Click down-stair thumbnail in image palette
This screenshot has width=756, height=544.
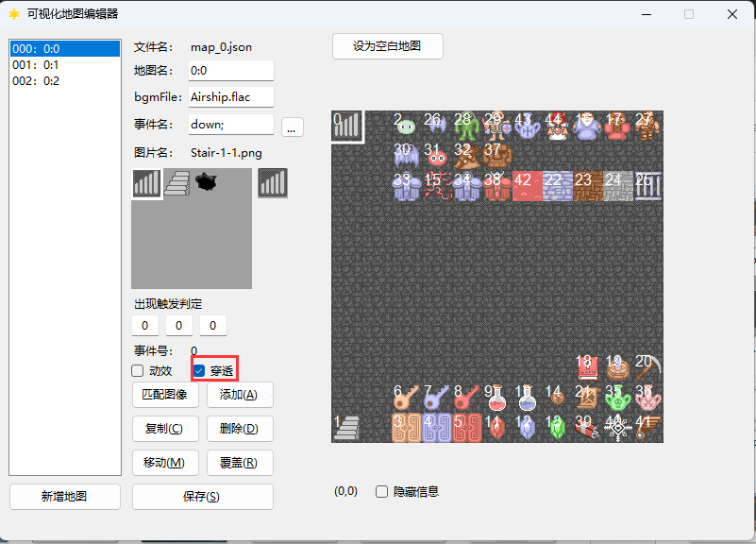pyautogui.click(x=146, y=183)
